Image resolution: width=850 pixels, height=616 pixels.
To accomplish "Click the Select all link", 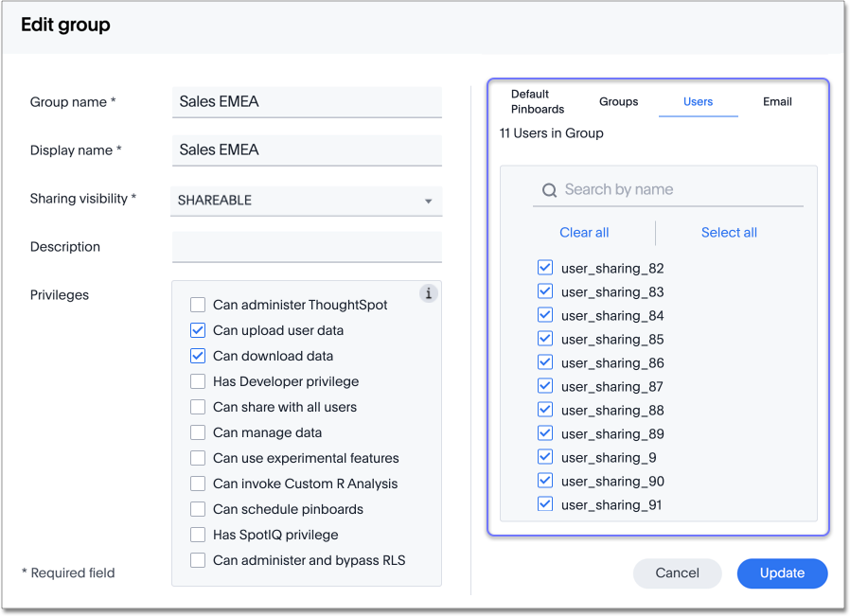I will coord(729,233).
